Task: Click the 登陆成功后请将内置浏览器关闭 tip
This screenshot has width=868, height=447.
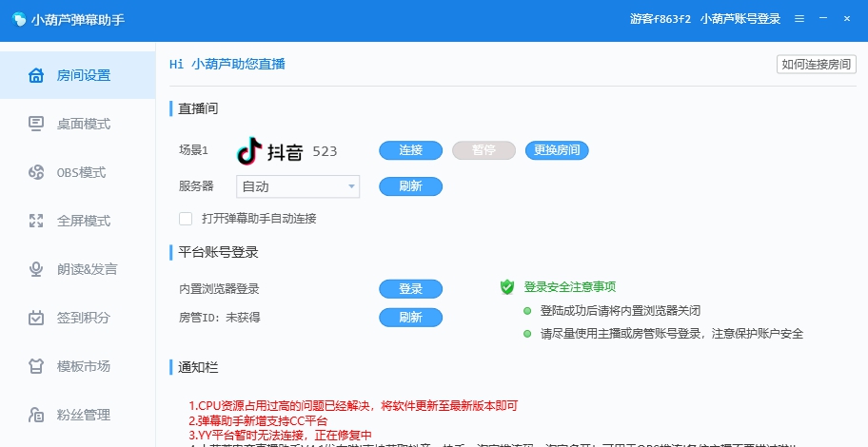Action: pyautogui.click(x=620, y=311)
